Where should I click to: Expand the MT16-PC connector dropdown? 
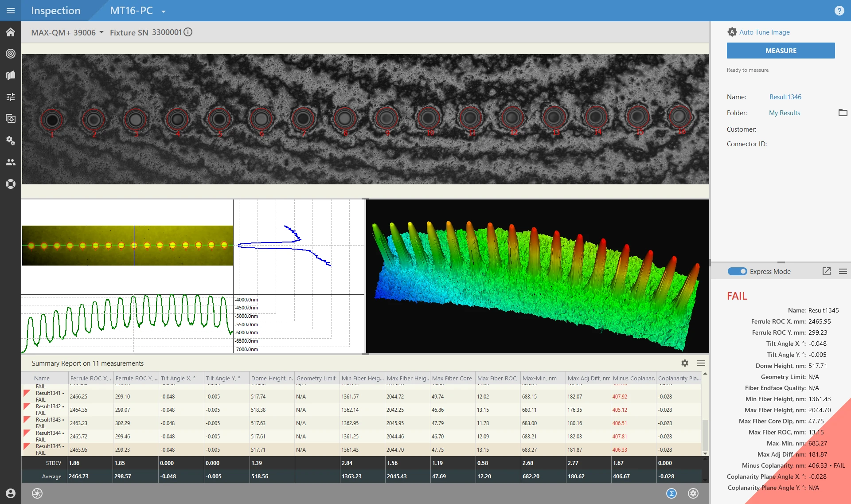tap(164, 11)
